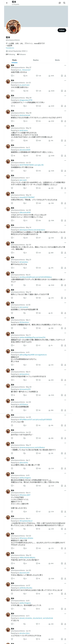The width and height of the screenshot is (72, 644).
Task: Follow the 坂本 account
Action: click(62, 30)
